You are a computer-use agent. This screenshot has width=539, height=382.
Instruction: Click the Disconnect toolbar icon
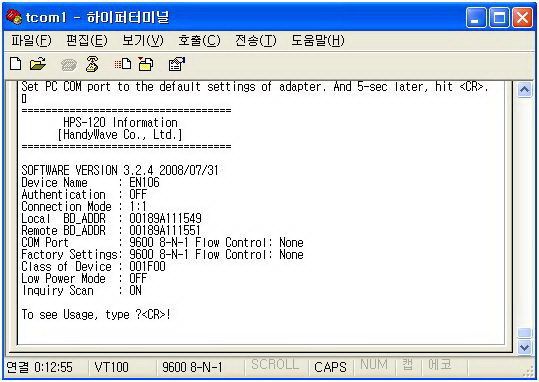pyautogui.click(x=92, y=64)
